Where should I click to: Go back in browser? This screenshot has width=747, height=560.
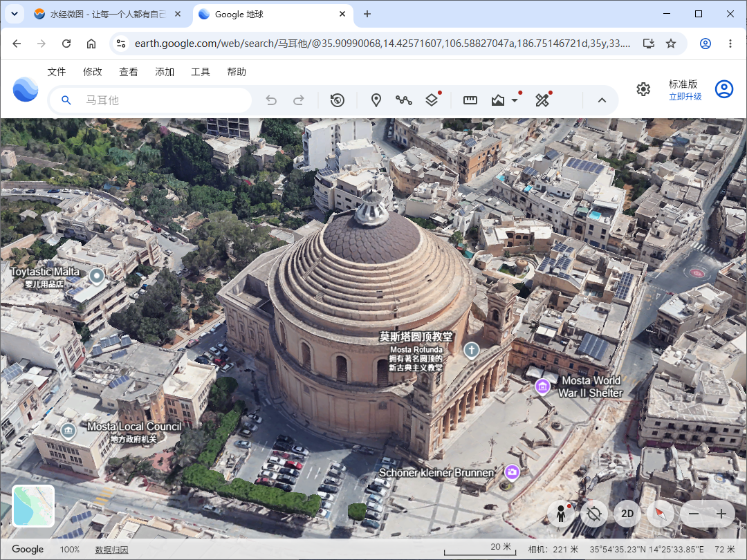coord(17,44)
